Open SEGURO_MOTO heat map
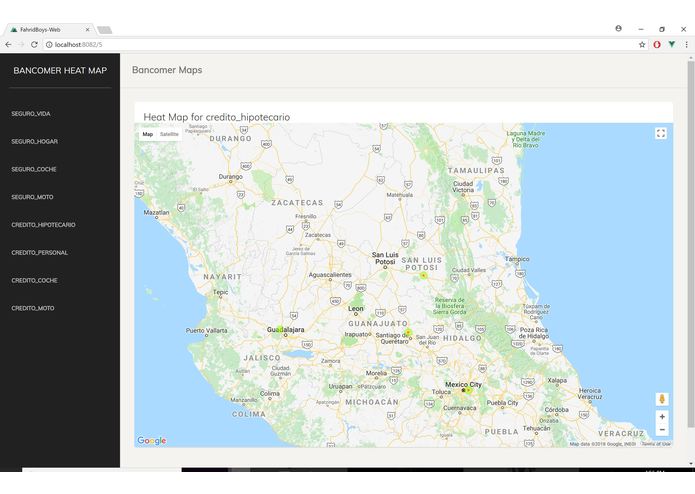This screenshot has width=695, height=494. tap(32, 197)
